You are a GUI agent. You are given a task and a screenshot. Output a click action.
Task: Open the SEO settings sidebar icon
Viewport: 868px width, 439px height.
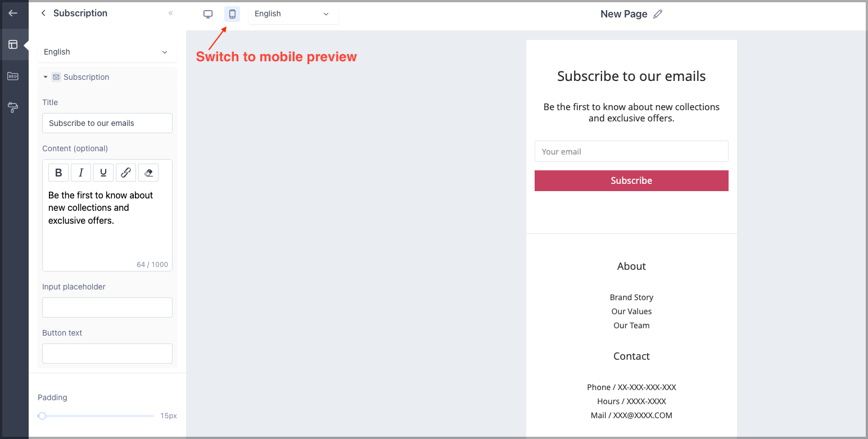click(x=13, y=76)
